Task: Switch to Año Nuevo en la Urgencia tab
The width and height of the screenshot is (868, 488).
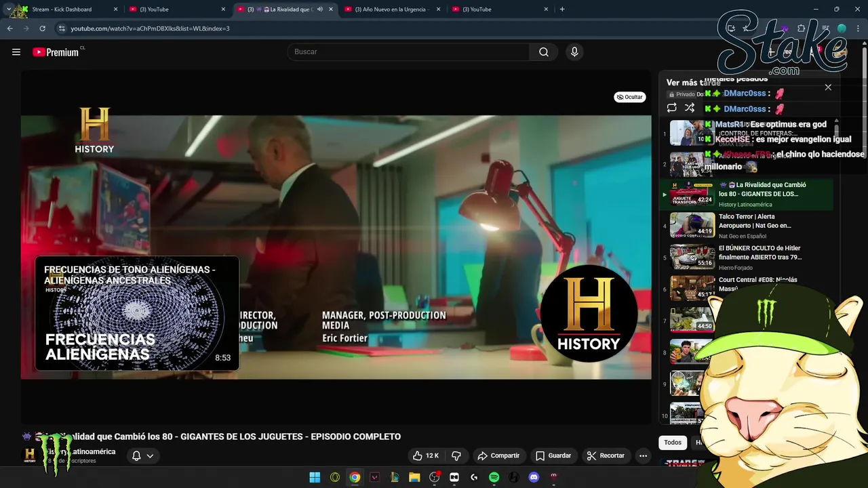Action: coord(393,9)
